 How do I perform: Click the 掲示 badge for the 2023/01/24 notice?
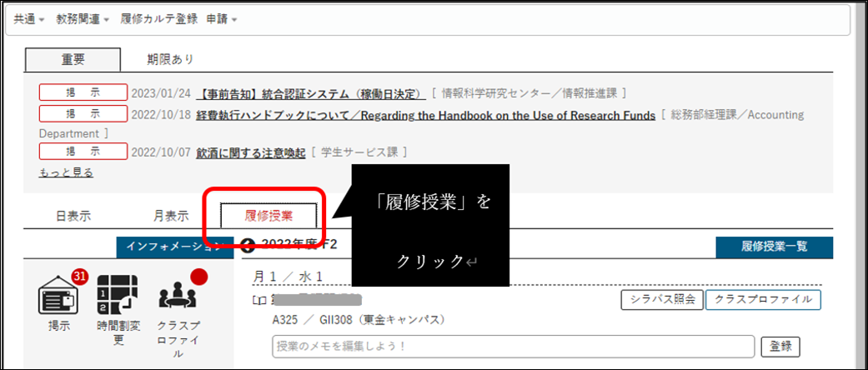[83, 92]
